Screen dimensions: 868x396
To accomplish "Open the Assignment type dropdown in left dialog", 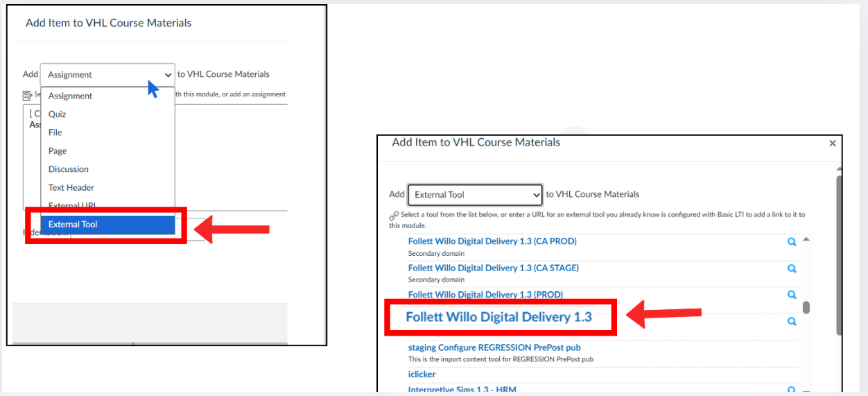I will [107, 75].
